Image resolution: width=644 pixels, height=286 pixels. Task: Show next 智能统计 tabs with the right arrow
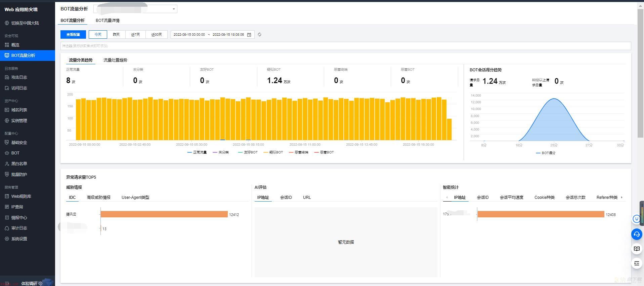coord(621,197)
